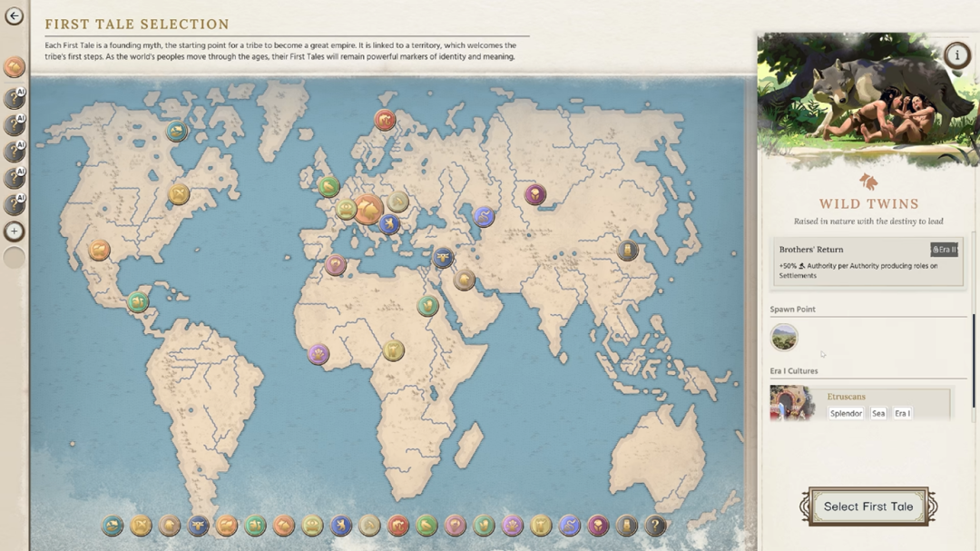Click the Brothers' Return bonus card
Viewport: 980px width, 551px height.
pos(868,261)
